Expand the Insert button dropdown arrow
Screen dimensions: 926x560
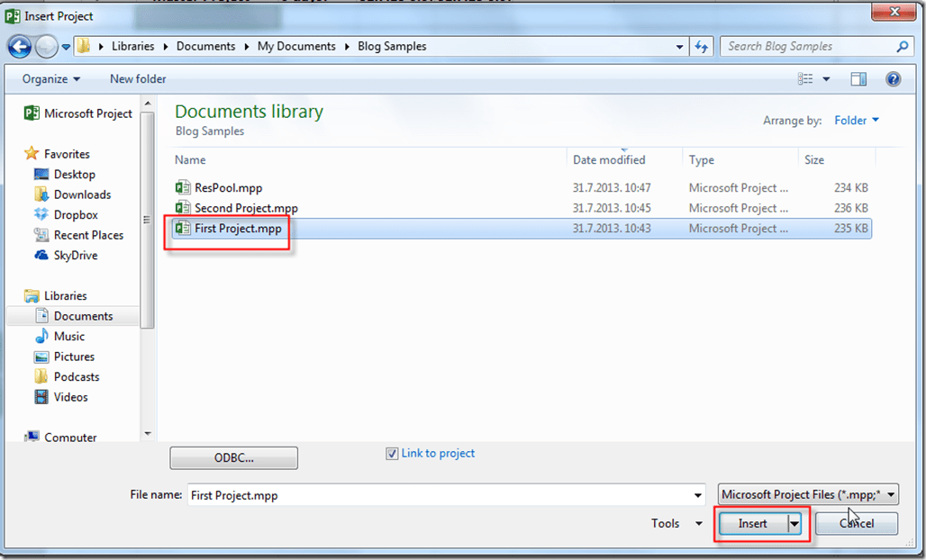tap(794, 524)
